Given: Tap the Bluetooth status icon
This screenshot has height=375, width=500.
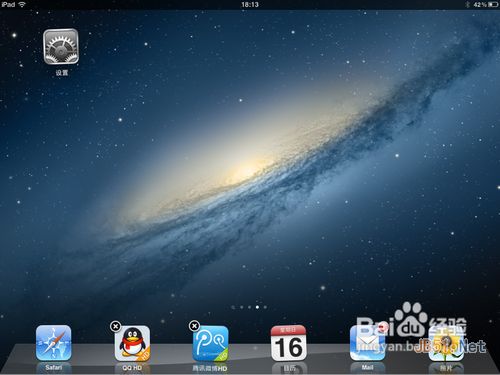Looking at the screenshot, I should point(467,5).
